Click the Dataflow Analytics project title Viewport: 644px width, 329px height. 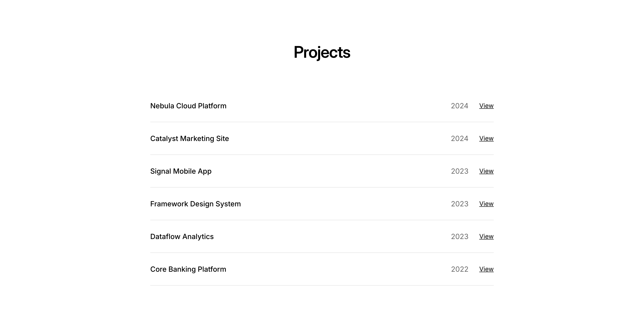point(182,236)
